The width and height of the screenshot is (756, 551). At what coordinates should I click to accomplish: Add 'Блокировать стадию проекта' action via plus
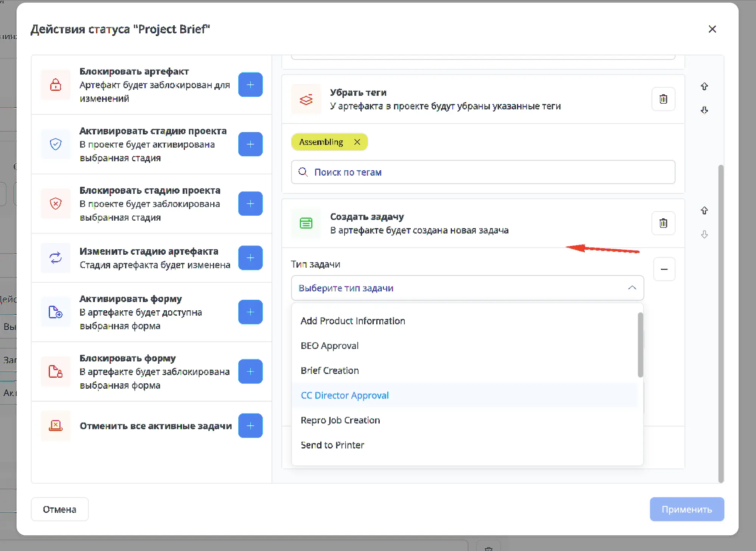pyautogui.click(x=250, y=204)
